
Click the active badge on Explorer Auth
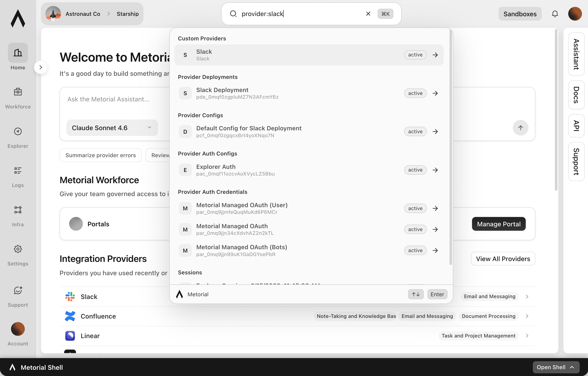(x=415, y=170)
